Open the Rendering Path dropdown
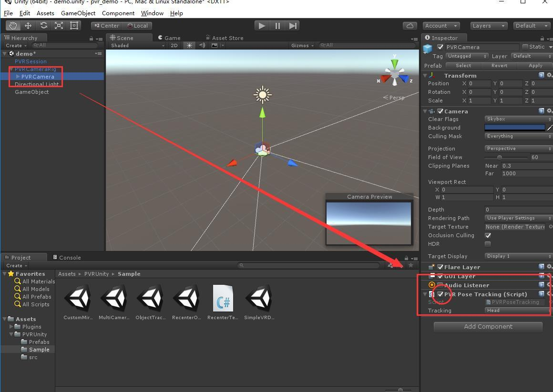Viewport: 553px width, 392px height. click(x=519, y=218)
